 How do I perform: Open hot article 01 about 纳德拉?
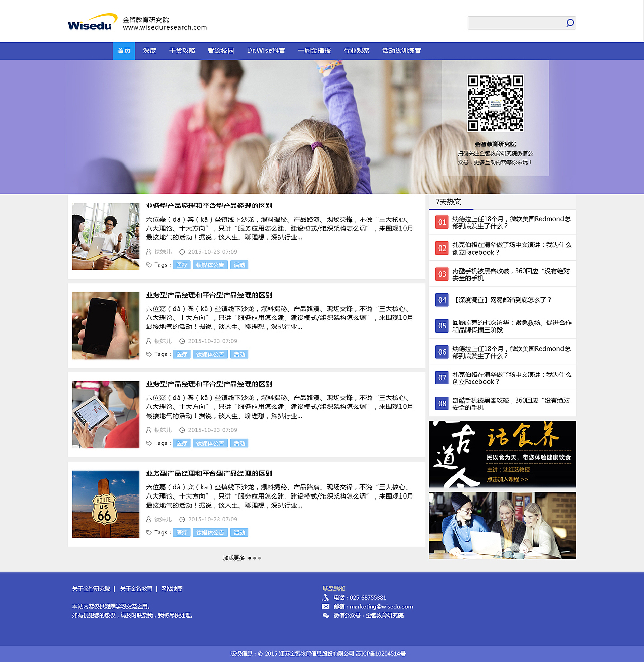click(511, 222)
